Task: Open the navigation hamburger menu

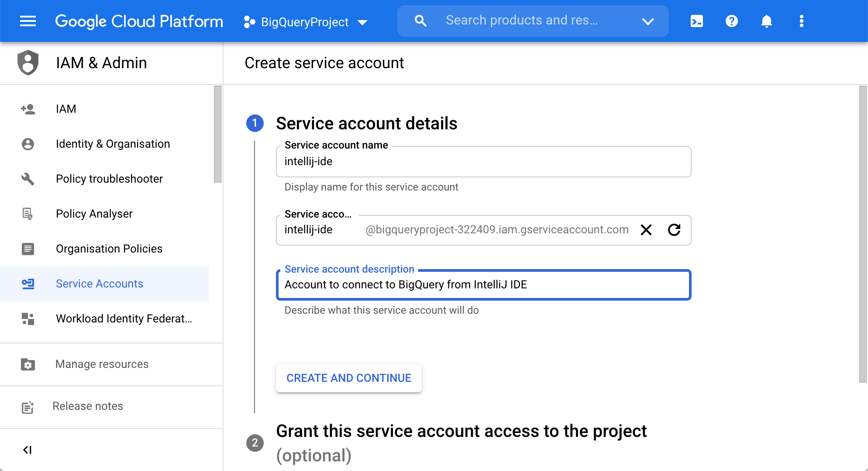Action: 28,21
